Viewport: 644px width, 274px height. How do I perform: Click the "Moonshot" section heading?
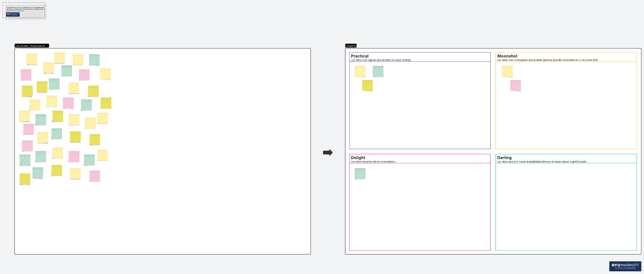coord(507,56)
